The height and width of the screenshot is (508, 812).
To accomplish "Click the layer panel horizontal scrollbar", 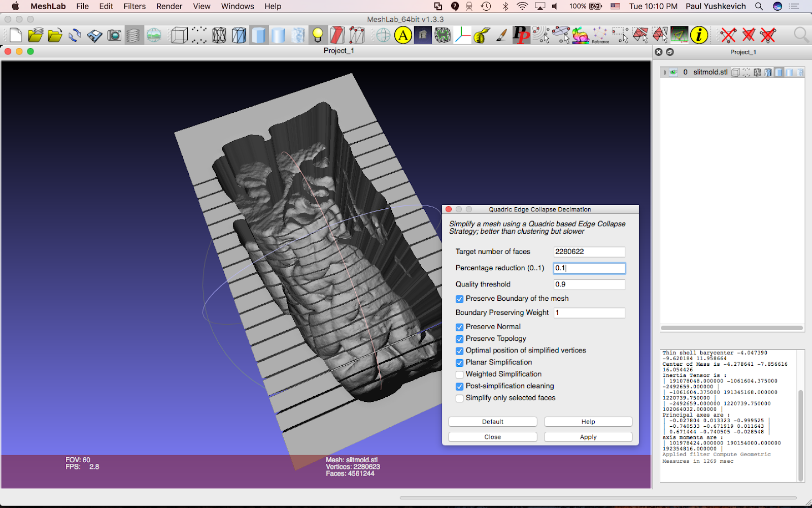I will (x=732, y=328).
